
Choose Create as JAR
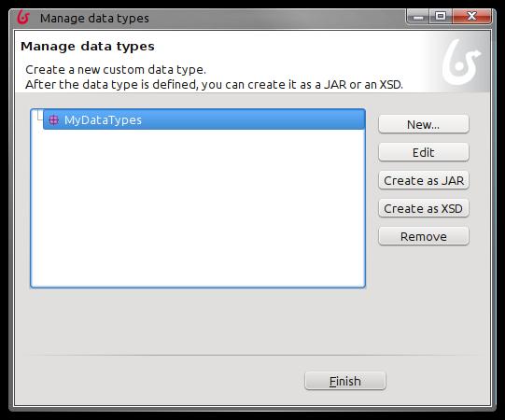point(424,180)
